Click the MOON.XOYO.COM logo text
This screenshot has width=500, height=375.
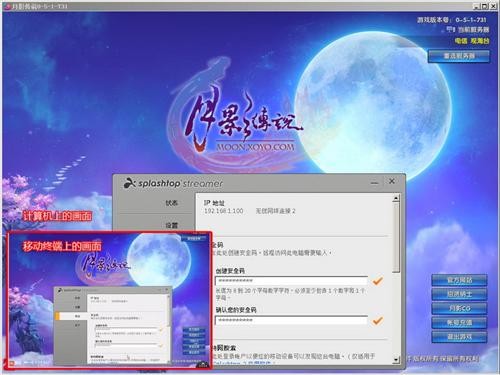coord(255,147)
